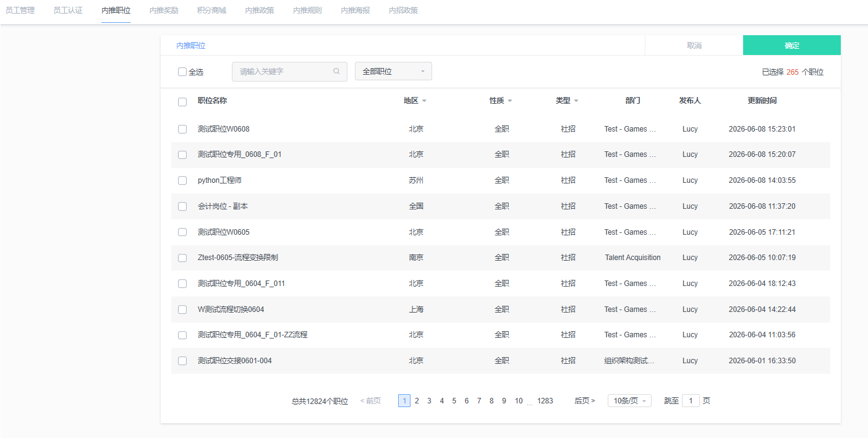This screenshot has width=868, height=438.
Task: Switch to the 内推政策 tab
Action: point(260,11)
